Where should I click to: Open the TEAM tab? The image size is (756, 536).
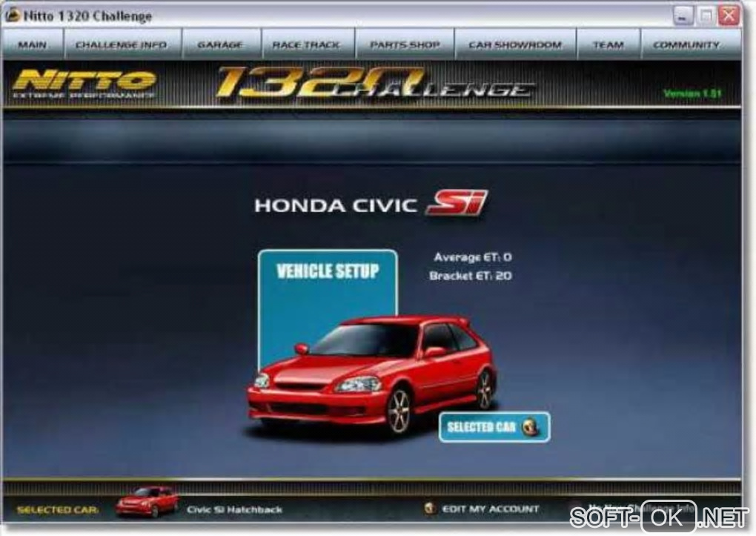coord(609,44)
